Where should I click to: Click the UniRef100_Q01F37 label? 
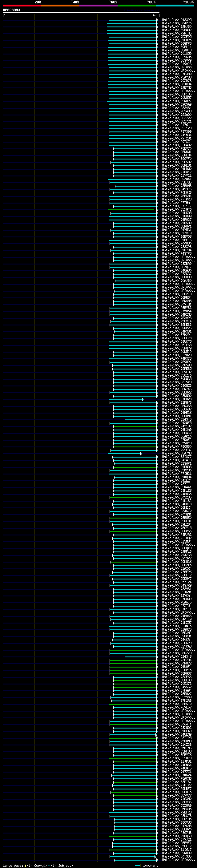coord(177,450)
